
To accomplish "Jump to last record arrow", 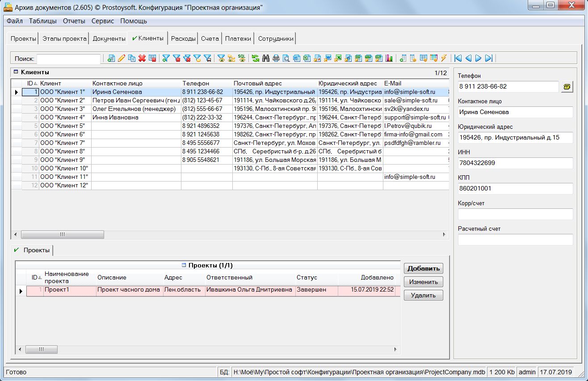I will [x=488, y=58].
